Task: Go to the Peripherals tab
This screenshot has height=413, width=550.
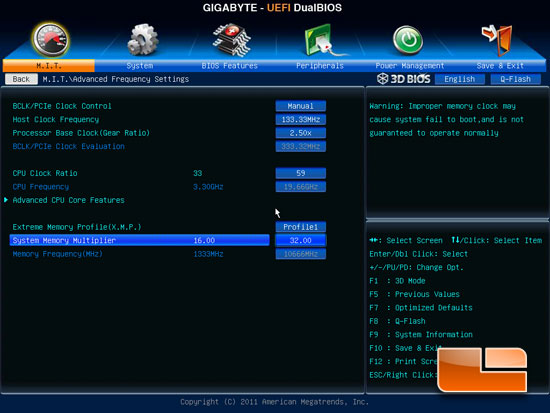Action: click(320, 66)
